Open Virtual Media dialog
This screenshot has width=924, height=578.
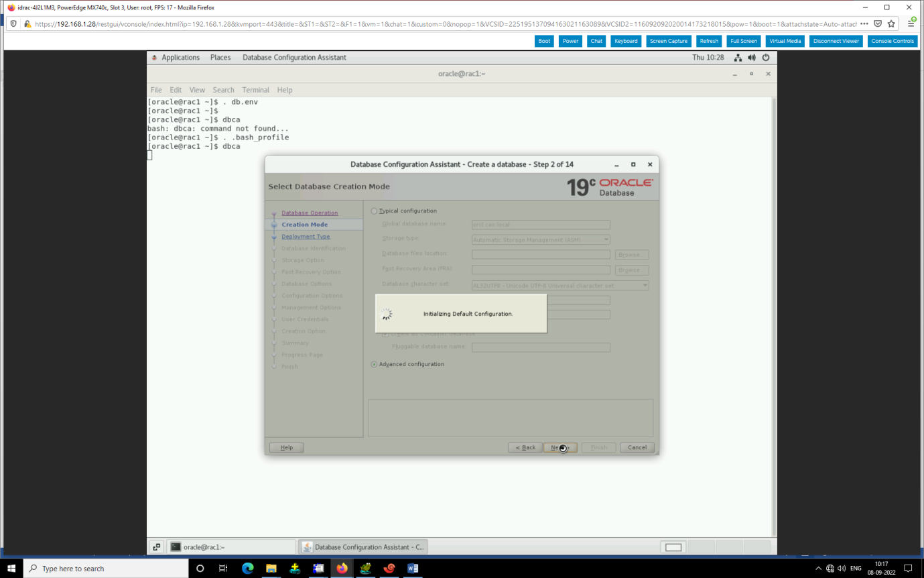(x=785, y=41)
